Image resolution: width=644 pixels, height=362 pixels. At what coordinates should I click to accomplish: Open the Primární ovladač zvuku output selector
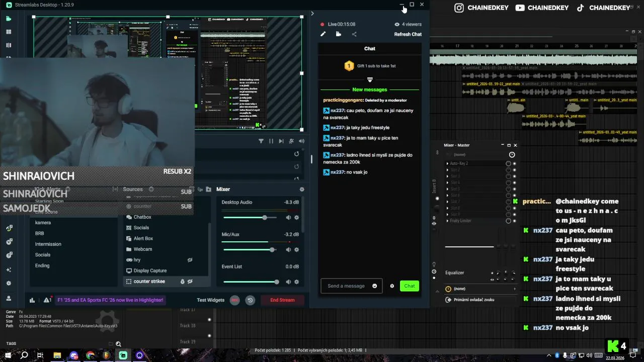coord(481,300)
